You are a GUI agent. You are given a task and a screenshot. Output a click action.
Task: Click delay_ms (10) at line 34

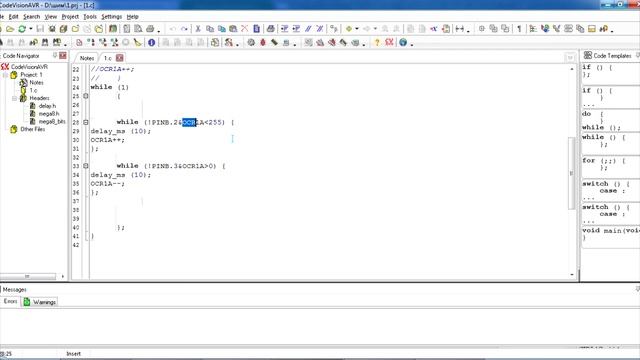121,175
